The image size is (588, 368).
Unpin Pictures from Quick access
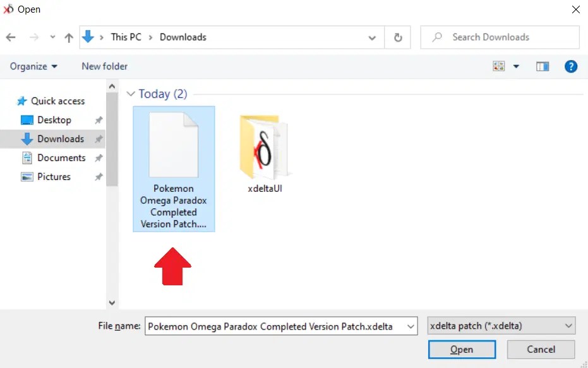(x=99, y=177)
